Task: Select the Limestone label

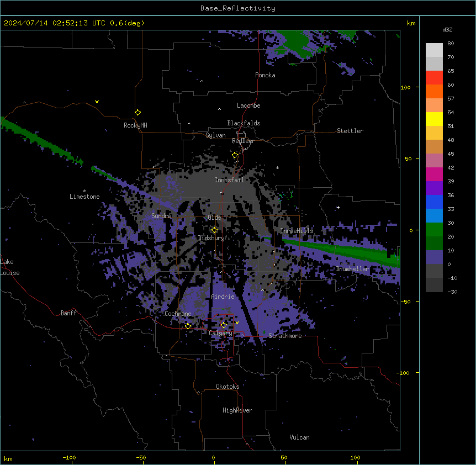Action: coord(84,197)
